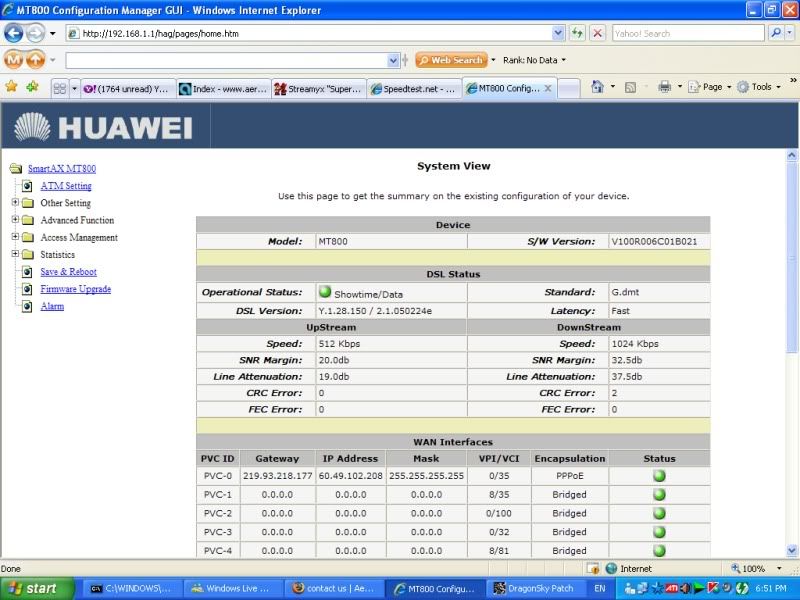
Task: Click the Home icon in the command bar
Action: (x=597, y=87)
